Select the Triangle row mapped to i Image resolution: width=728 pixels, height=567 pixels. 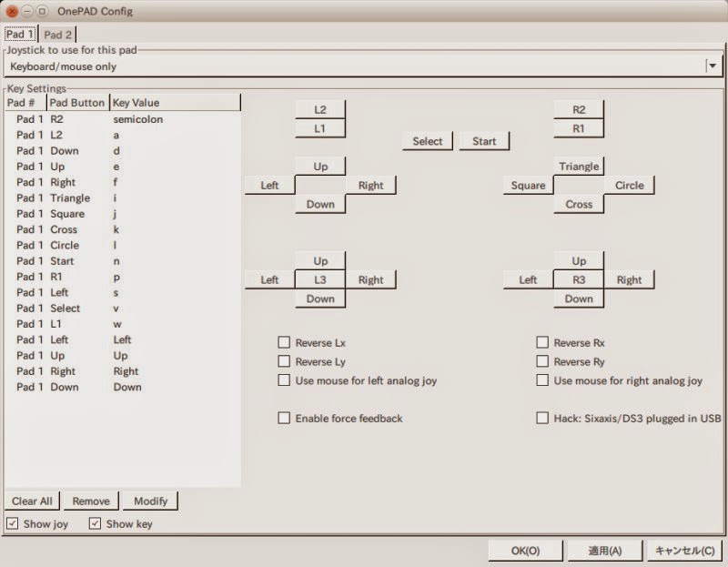123,198
